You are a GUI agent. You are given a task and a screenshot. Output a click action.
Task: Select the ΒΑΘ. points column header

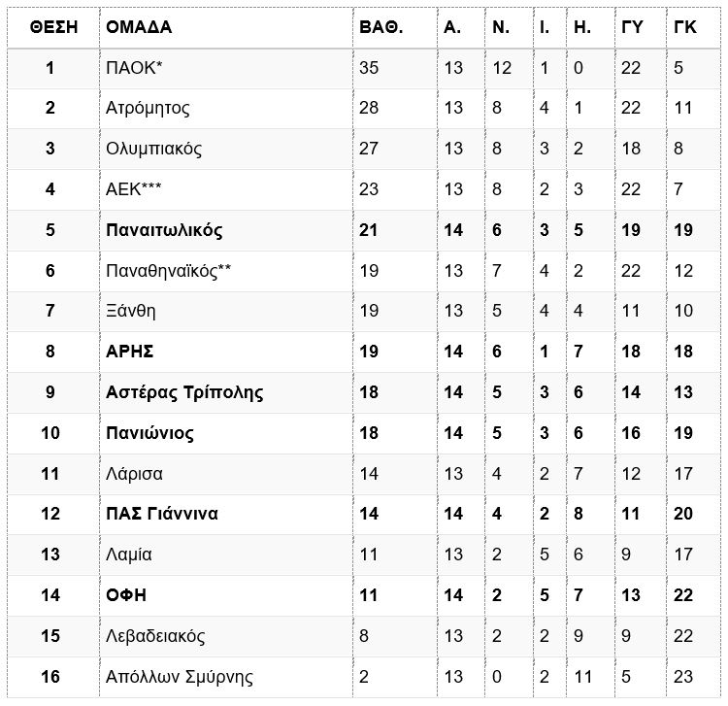[381, 27]
